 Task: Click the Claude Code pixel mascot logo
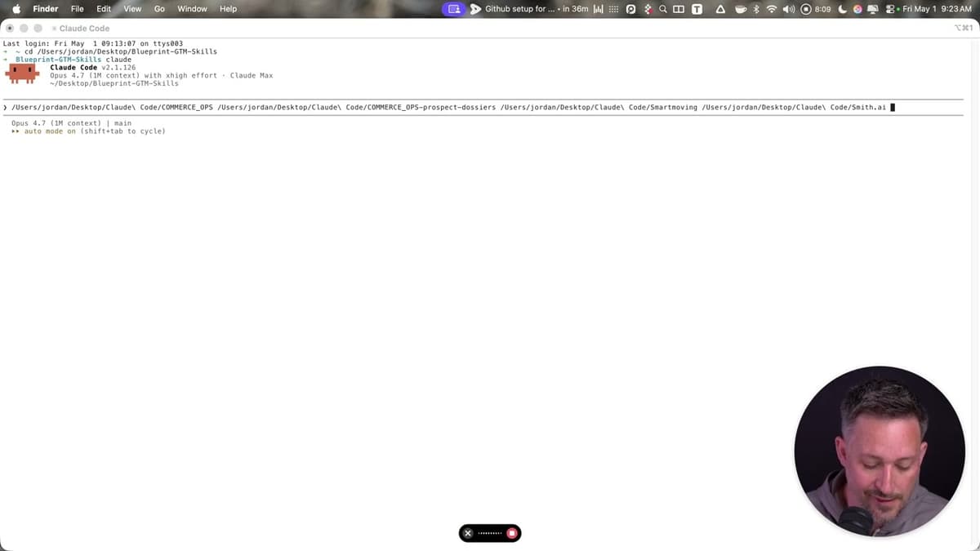click(22, 74)
